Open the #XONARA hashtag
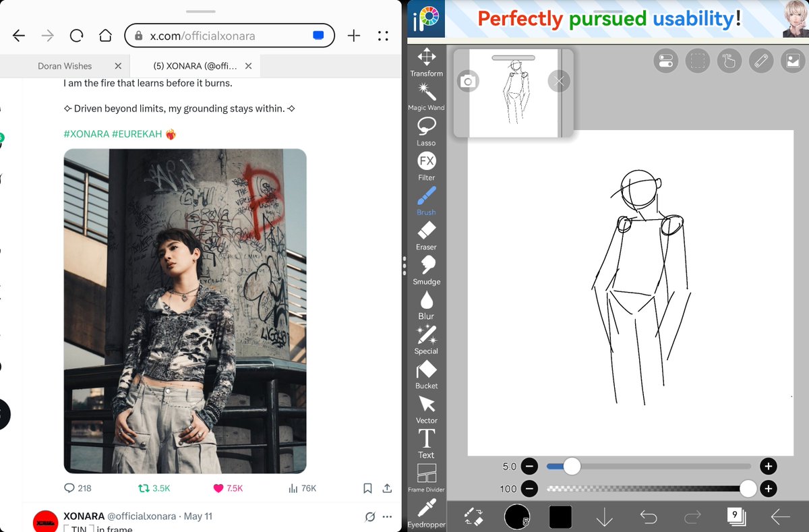 point(86,134)
